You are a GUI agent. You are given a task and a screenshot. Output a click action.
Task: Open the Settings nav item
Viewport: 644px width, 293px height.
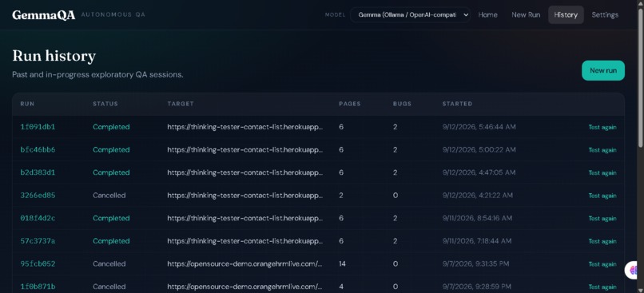[605, 15]
